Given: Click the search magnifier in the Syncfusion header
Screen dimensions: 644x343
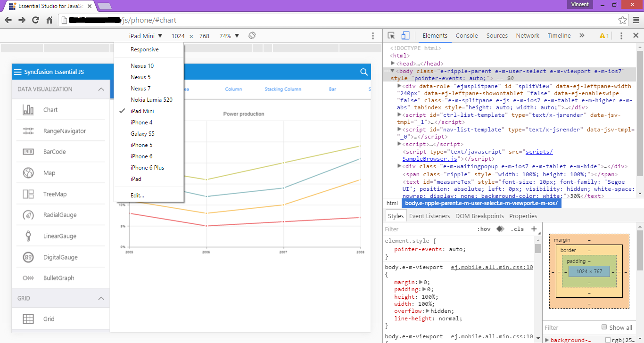Looking at the screenshot, I should 364,72.
